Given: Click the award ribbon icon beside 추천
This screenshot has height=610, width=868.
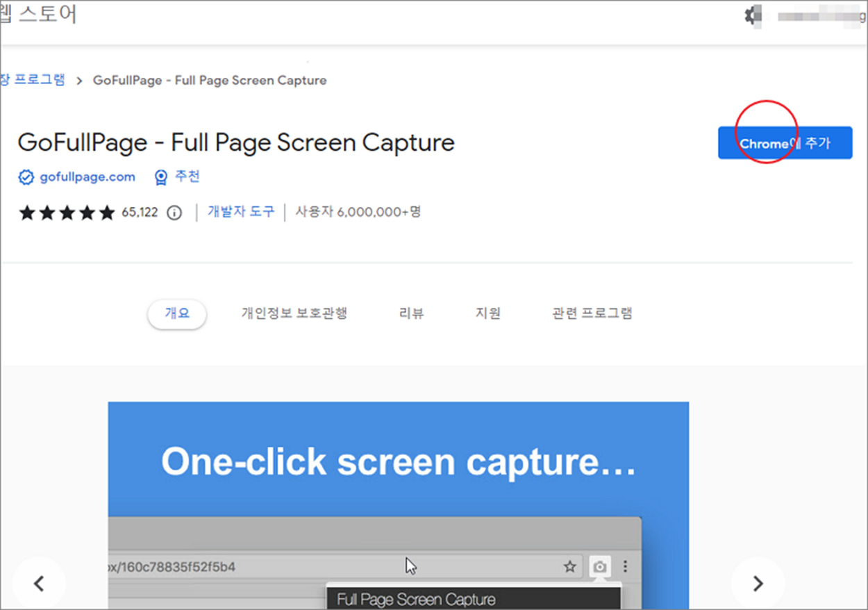Looking at the screenshot, I should pos(161,178).
